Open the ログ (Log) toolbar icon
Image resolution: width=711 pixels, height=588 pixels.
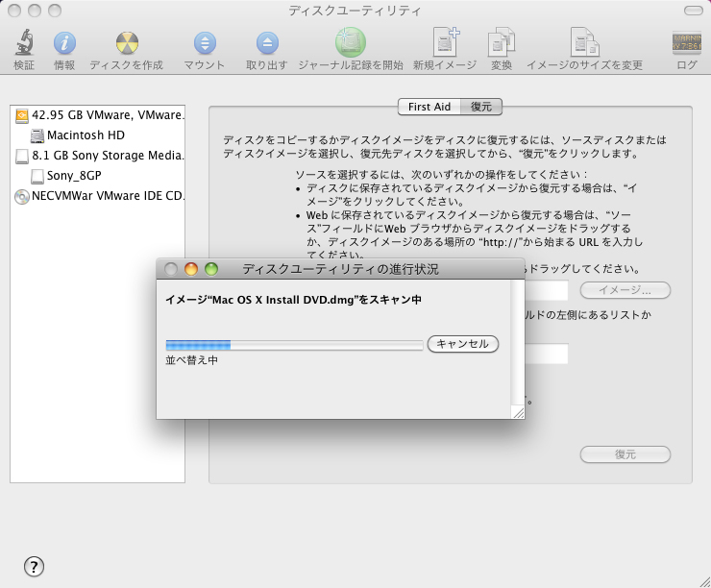[x=687, y=43]
